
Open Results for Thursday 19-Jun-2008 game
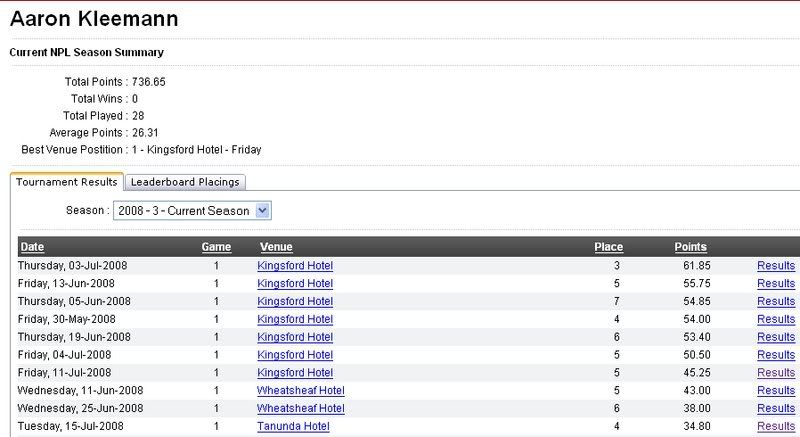coord(775,337)
